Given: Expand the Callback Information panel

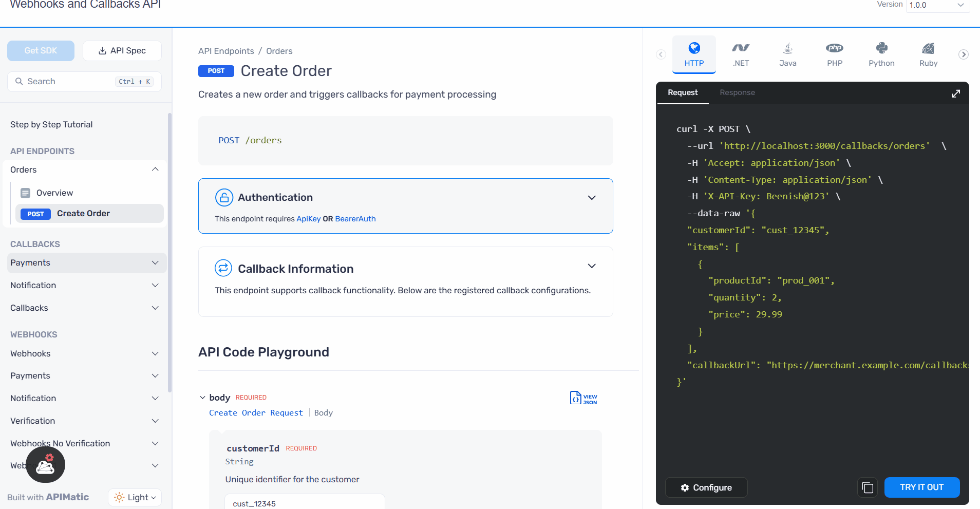Looking at the screenshot, I should [592, 266].
